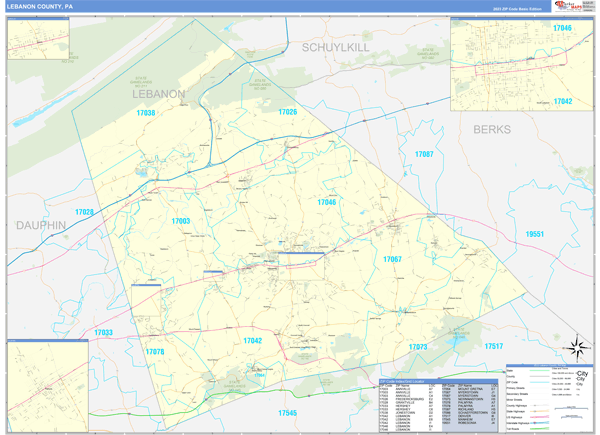Click the Lebanon County, PA title
This screenshot has height=435, width=600.
[x=40, y=6]
